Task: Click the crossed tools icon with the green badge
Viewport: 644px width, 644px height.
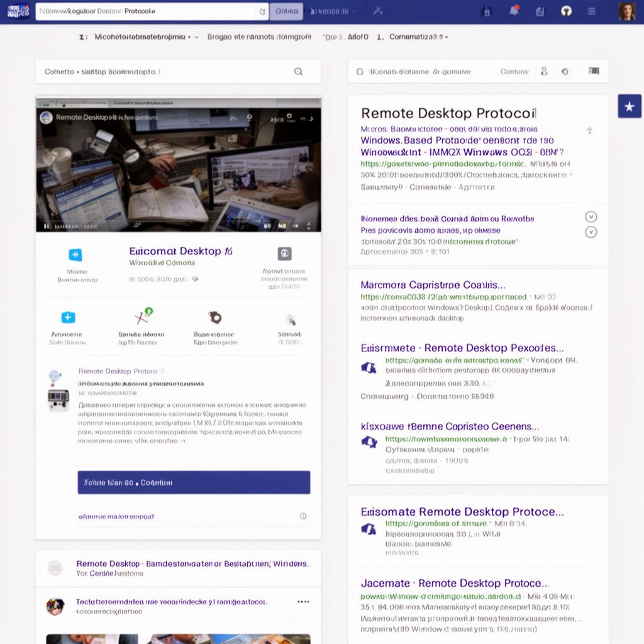Action: 143,316
